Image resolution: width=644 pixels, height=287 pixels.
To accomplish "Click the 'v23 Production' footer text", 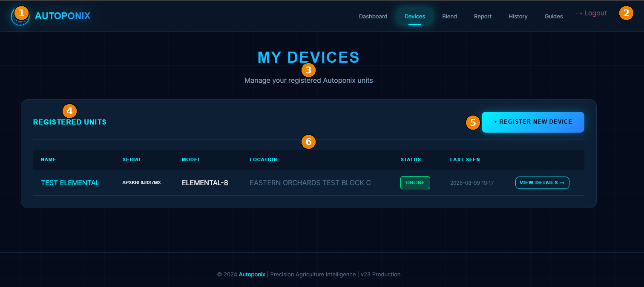I will click(x=380, y=274).
